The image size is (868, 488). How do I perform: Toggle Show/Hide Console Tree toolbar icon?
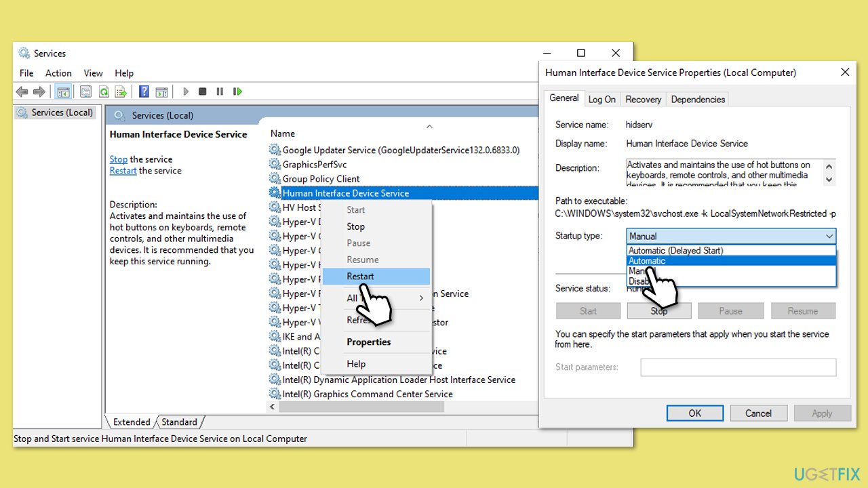point(63,91)
